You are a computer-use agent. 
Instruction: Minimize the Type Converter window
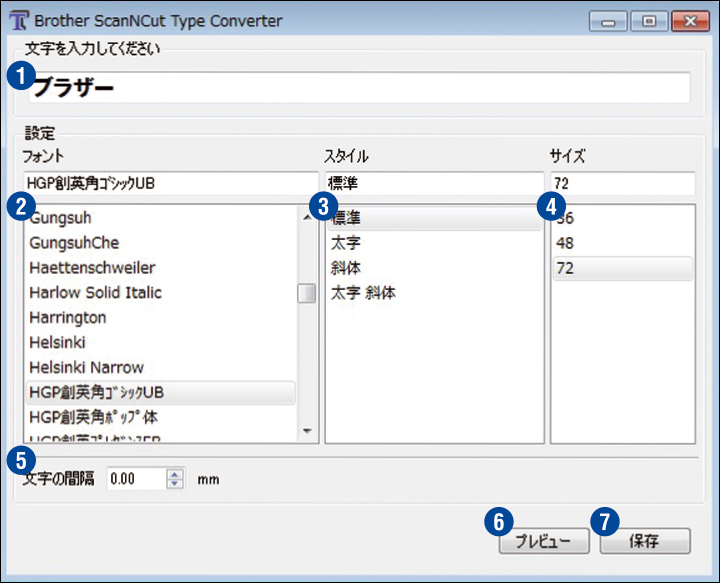click(608, 22)
